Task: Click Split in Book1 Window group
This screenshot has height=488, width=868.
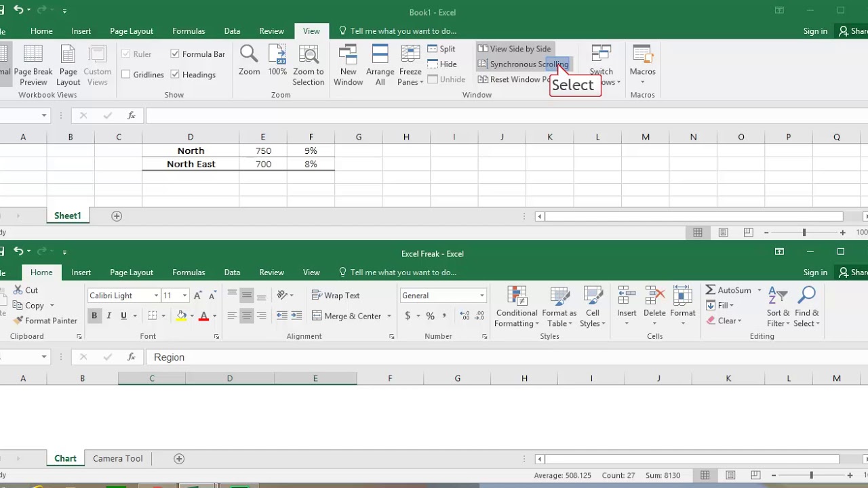Action: pos(441,49)
